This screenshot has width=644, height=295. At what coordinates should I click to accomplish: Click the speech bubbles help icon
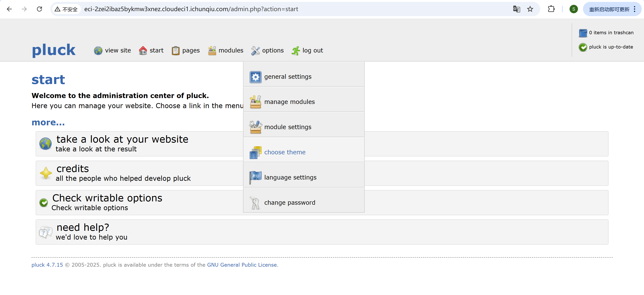[46, 232]
